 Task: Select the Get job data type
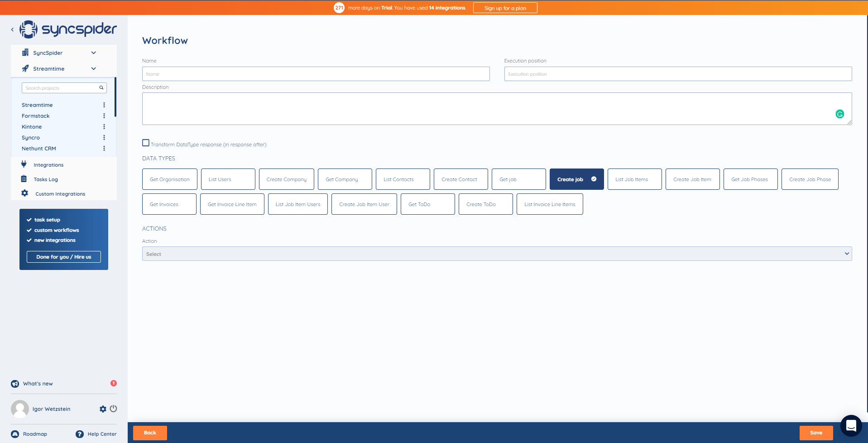pyautogui.click(x=519, y=179)
